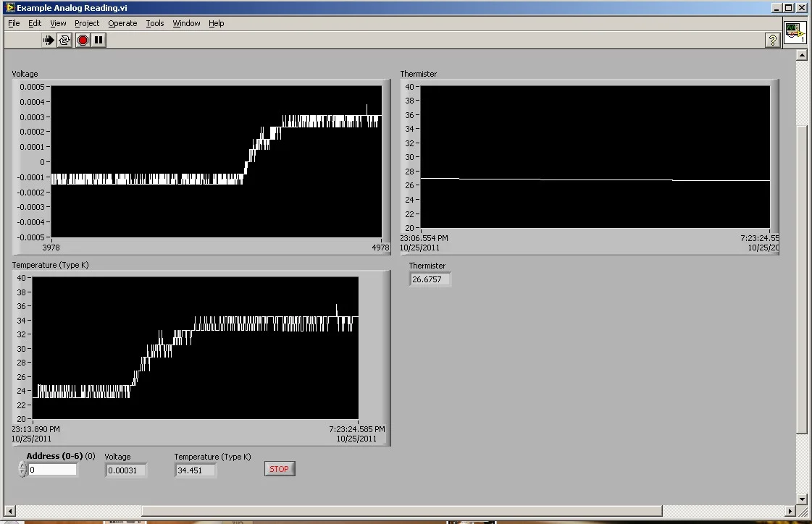812x524 pixels.
Task: Click the Temperature (Type K) chart title label
Action: 50,265
